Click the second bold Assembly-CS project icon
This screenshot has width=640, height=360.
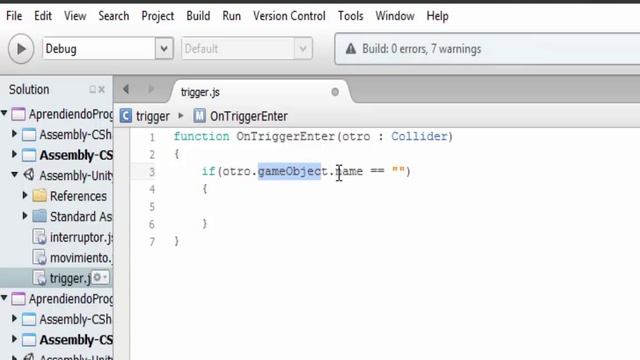pyautogui.click(x=29, y=340)
